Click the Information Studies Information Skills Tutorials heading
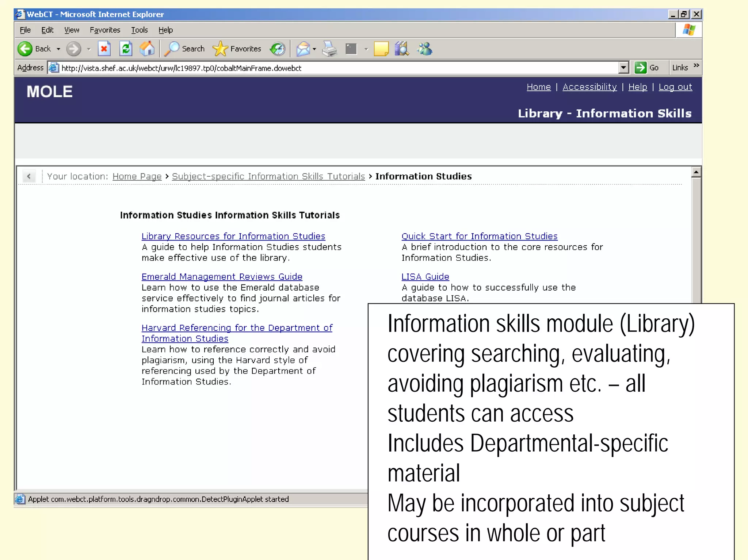This screenshot has height=560, width=748. point(230,215)
